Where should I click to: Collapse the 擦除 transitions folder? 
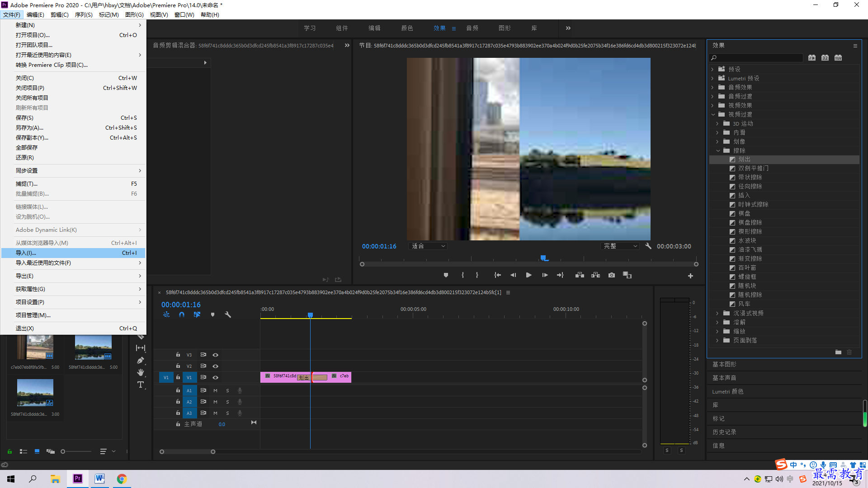(x=718, y=150)
